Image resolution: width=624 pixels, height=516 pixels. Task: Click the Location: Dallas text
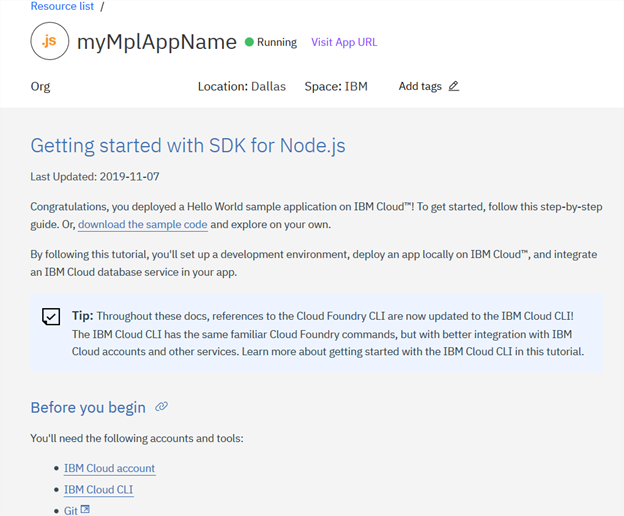click(x=242, y=86)
